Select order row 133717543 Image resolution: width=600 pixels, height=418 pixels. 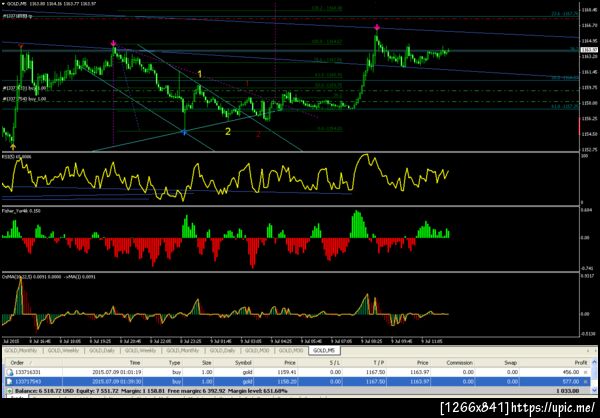click(298, 381)
